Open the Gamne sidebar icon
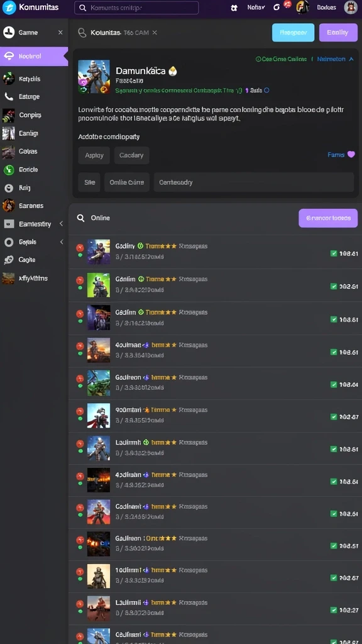362x644 pixels. [9, 32]
